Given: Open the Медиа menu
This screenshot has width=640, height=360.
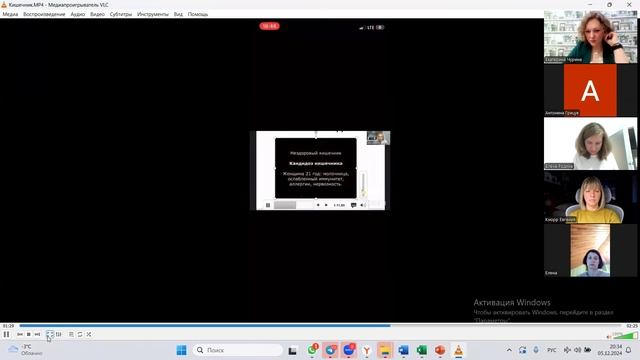Looking at the screenshot, I should point(10,14).
